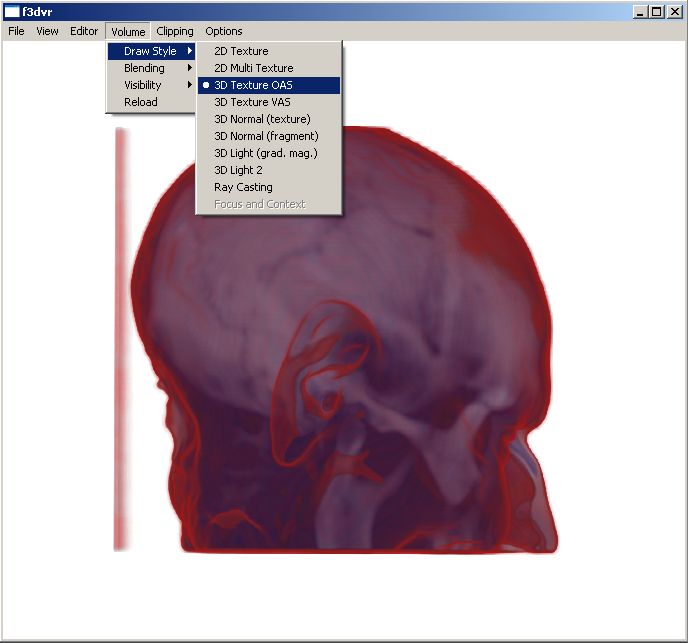This screenshot has height=643, width=688.
Task: Select 3D Normal (texture) draw style
Action: (269, 119)
